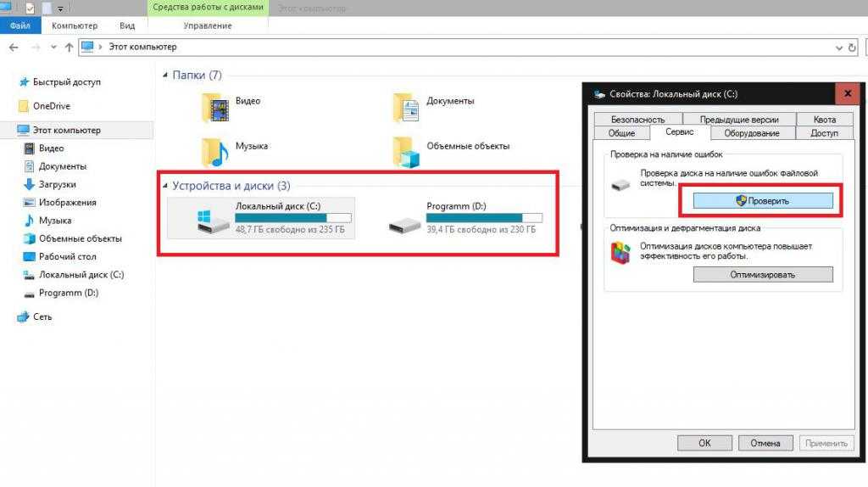
Task: Click the Применить button
Action: click(826, 443)
